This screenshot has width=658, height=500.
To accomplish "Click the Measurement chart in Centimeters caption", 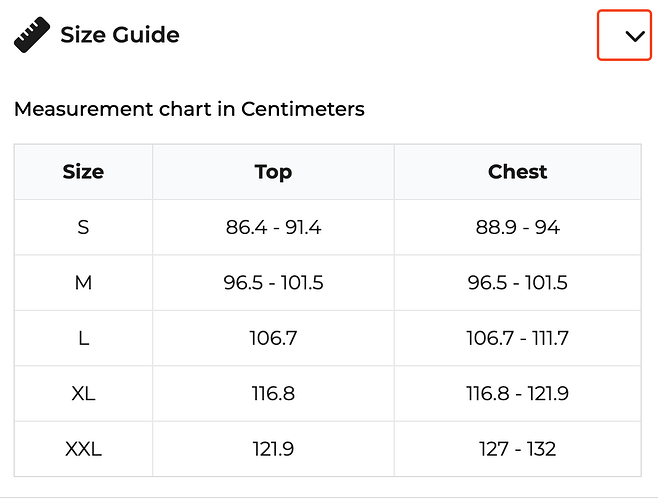I will pos(189,108).
